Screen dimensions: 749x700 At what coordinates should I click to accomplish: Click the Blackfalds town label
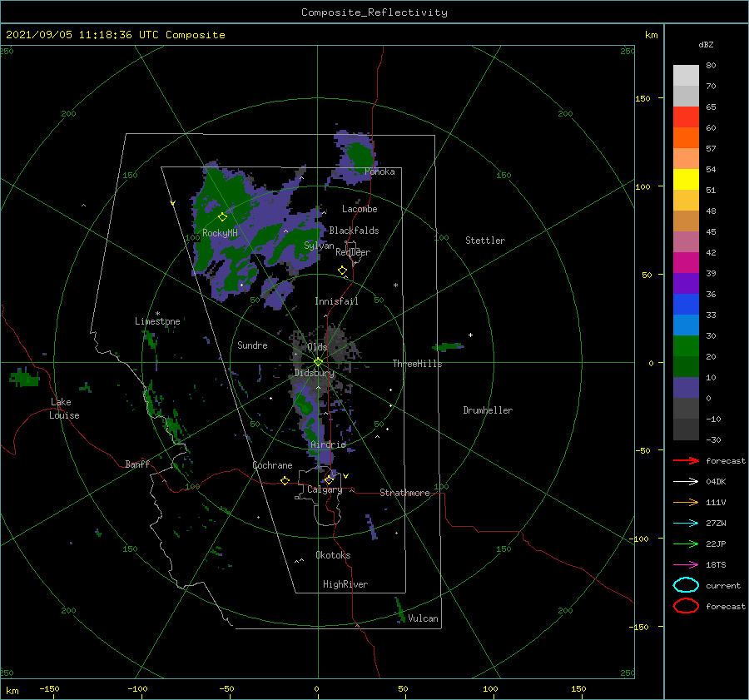click(x=354, y=231)
